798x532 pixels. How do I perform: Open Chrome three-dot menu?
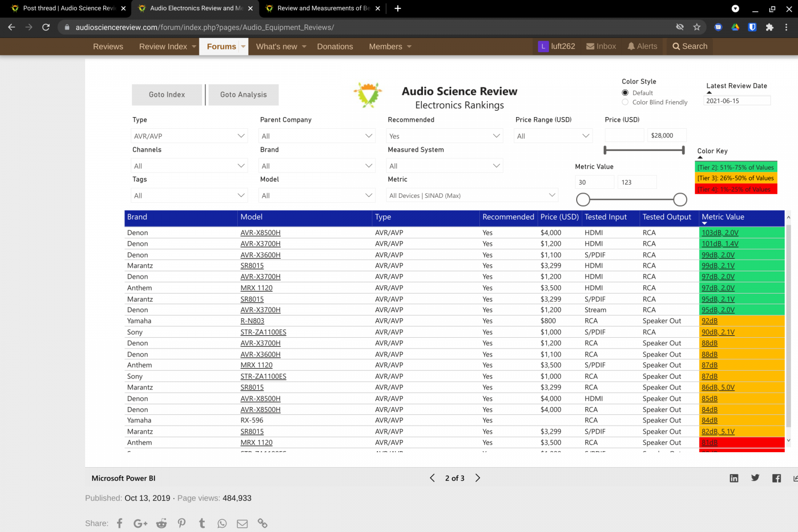click(x=786, y=27)
